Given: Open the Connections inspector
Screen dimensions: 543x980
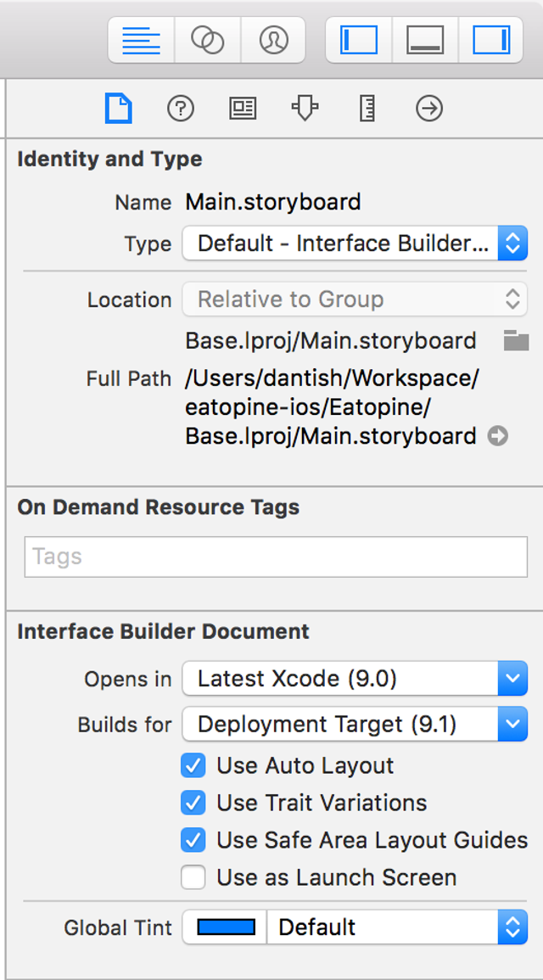Looking at the screenshot, I should pos(429,109).
